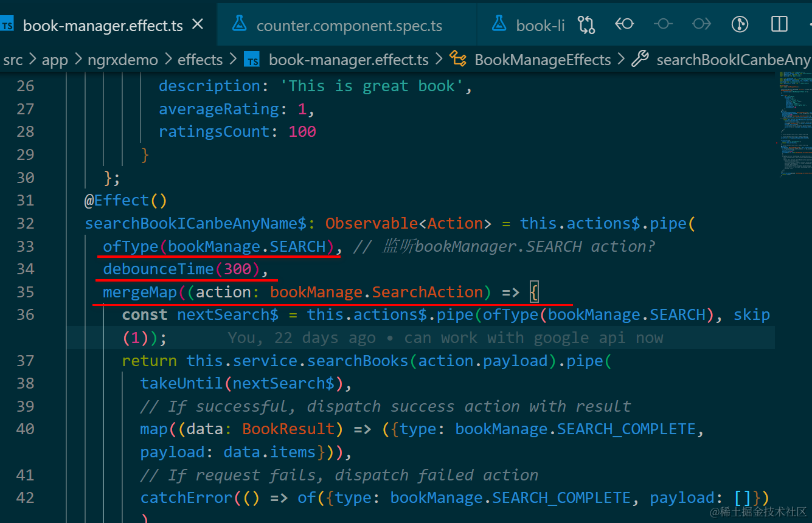Image resolution: width=812 pixels, height=523 pixels.
Task: Go to the next change with the arrow-right icon
Action: coord(701,24)
